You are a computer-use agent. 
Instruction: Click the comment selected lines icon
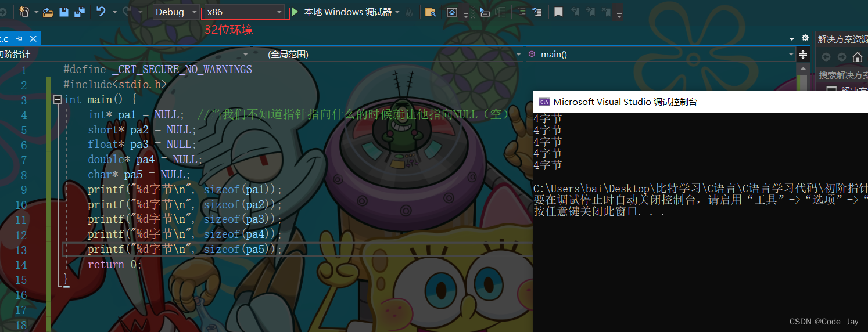coord(522,12)
